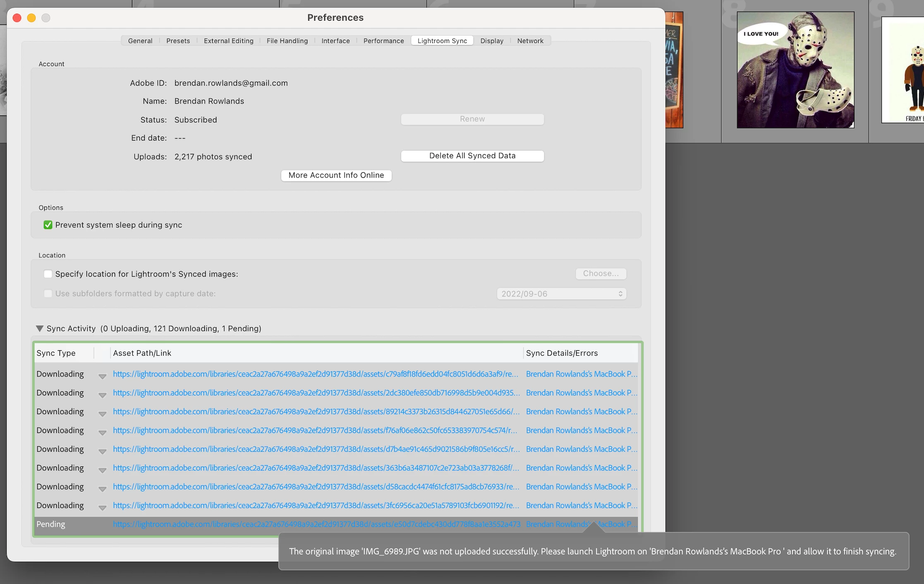Collapse the Sync Activity disclosure triangle
Viewport: 924px width, 584px height.
[40, 328]
